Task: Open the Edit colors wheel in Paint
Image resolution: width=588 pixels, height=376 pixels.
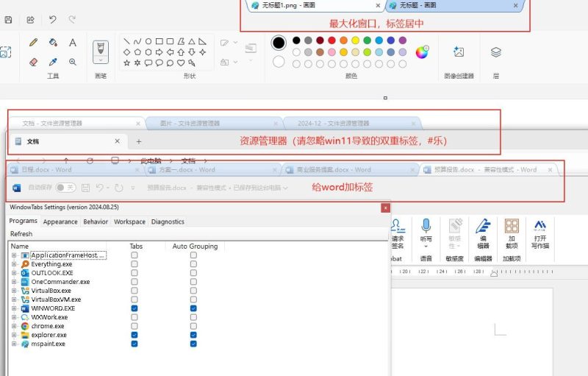Action: point(422,52)
